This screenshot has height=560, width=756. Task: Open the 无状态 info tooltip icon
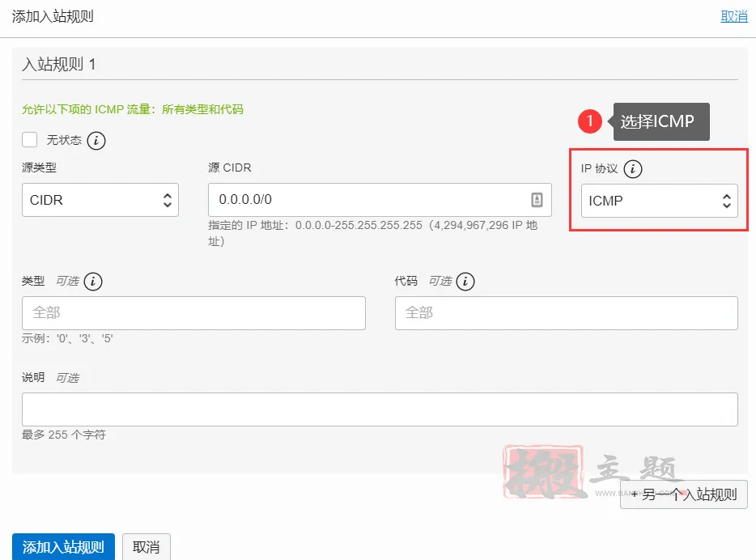click(96, 140)
